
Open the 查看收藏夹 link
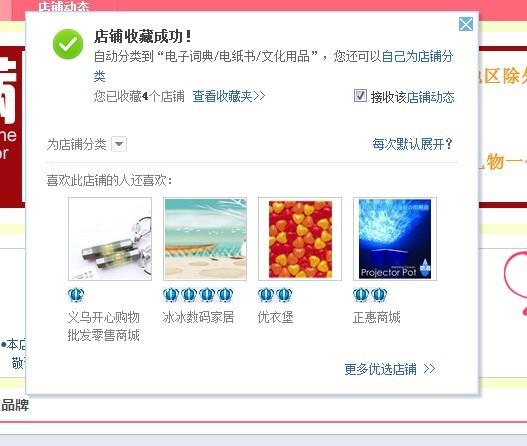229,96
